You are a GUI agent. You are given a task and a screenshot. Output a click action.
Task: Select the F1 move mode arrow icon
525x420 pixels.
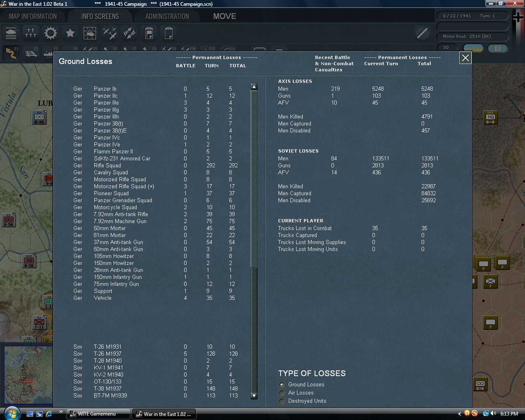point(11,52)
